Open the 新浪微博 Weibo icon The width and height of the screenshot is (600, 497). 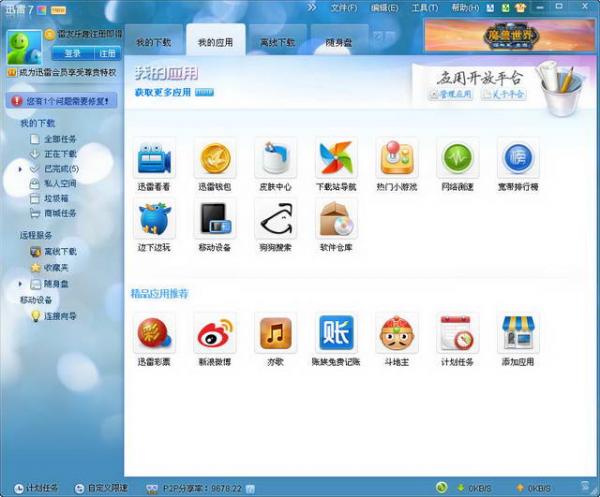[215, 333]
